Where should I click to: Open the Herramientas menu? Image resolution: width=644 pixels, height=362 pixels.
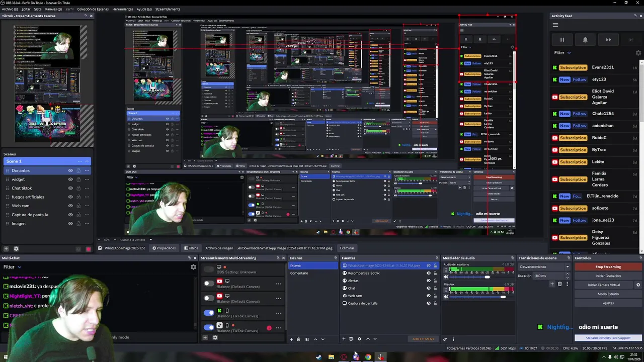click(x=123, y=9)
